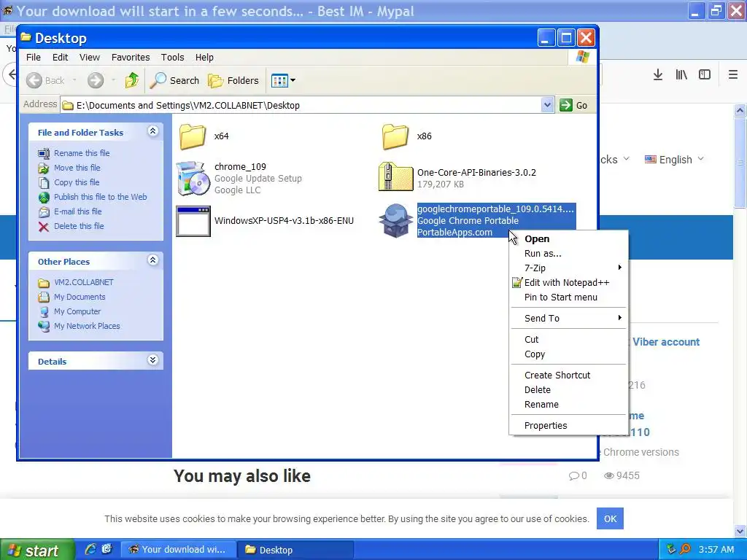
Task: Click the Mypal downloads arrow icon
Action: 658,75
